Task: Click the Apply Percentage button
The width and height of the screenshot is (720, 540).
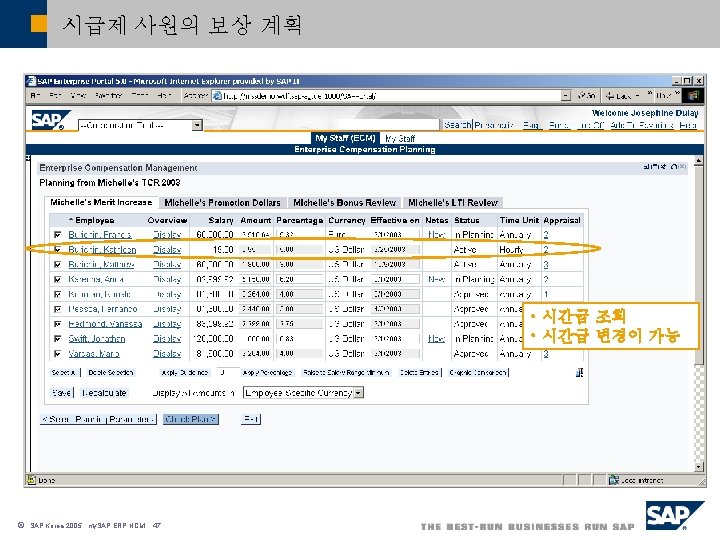Action: [x=267, y=372]
